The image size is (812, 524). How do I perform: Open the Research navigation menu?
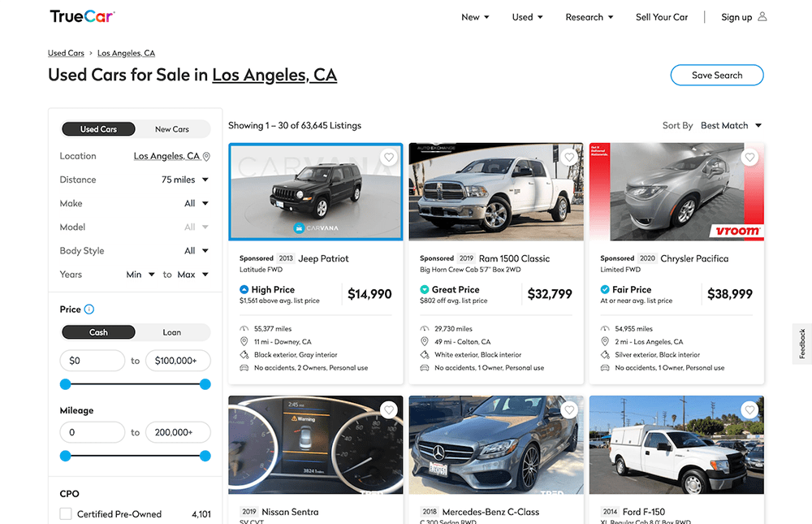(589, 16)
